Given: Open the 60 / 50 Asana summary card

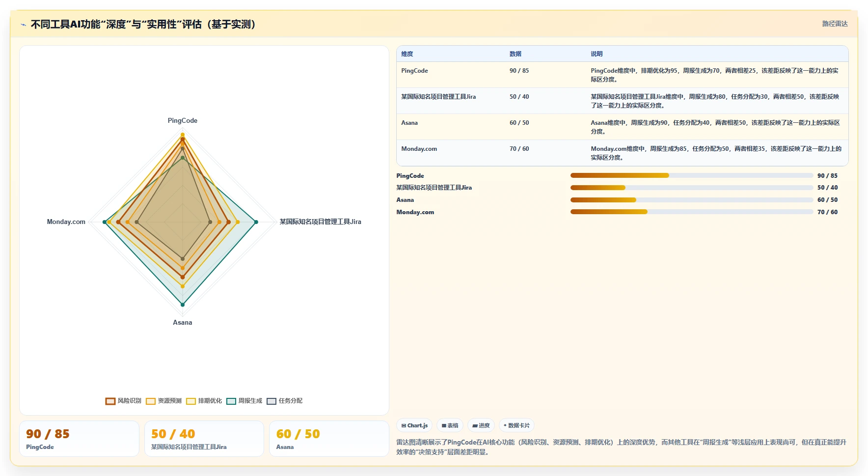Looking at the screenshot, I should coord(329,439).
